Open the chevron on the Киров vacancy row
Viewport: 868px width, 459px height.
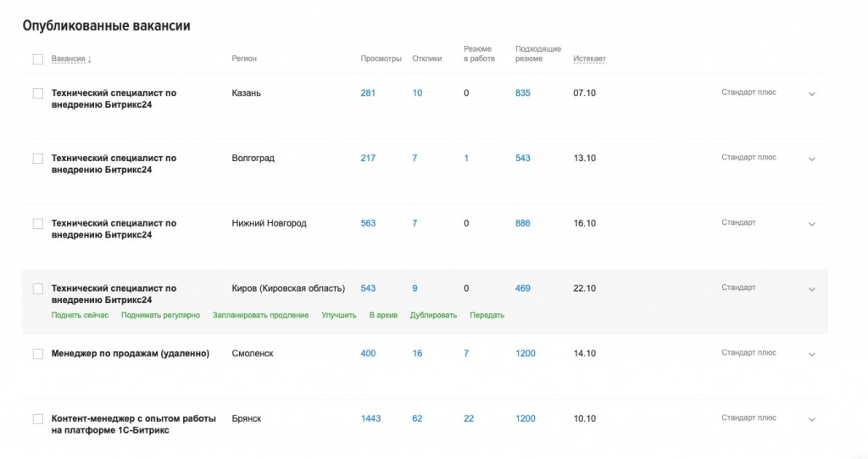tap(811, 289)
